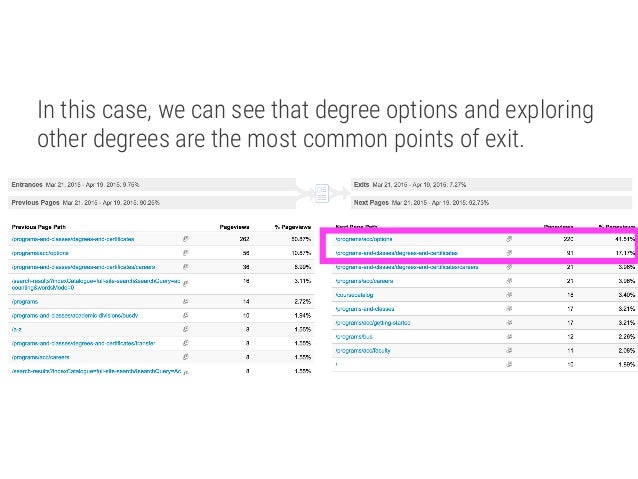The height and width of the screenshot is (479, 638).
Task: Select the Exits summary bar
Action: (491, 185)
